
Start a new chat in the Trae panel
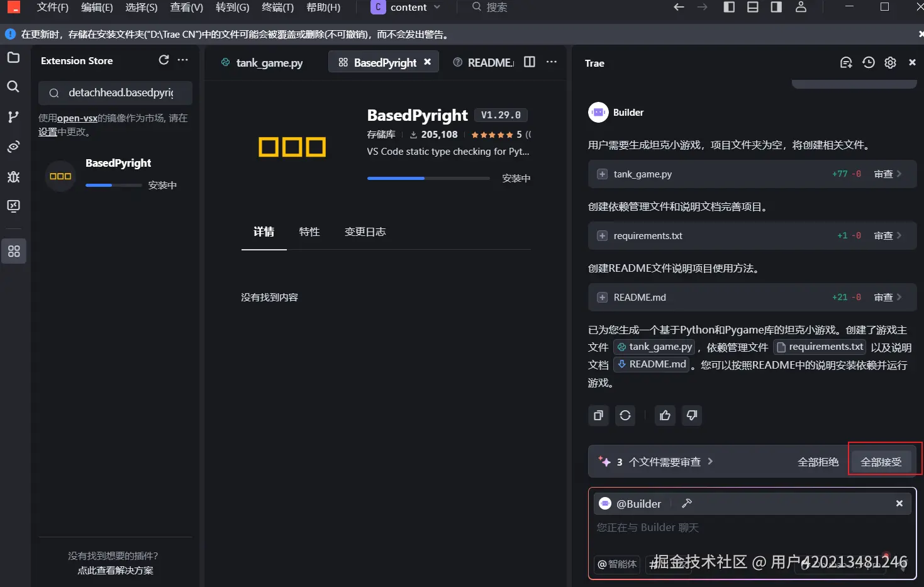tap(846, 62)
